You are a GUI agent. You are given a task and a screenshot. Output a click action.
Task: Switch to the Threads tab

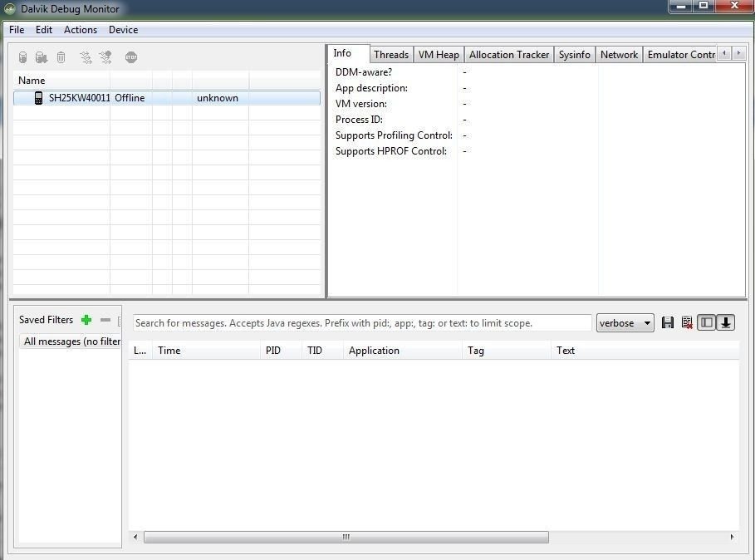pos(391,54)
